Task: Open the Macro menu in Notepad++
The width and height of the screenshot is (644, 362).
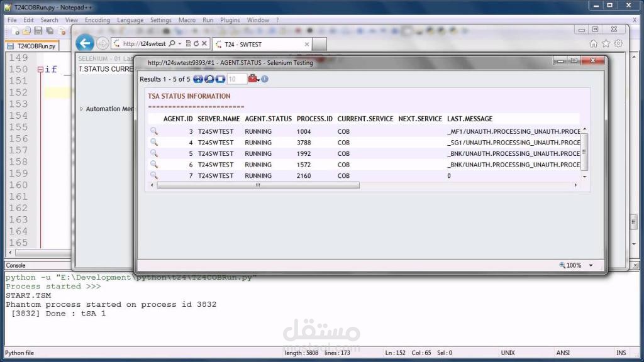Action: click(187, 19)
